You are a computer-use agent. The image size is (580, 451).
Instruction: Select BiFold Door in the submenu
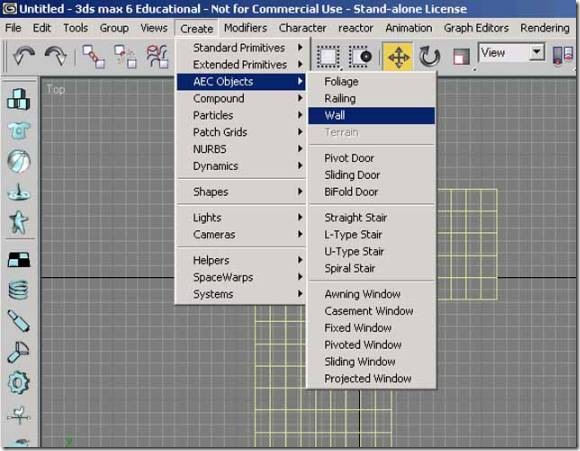click(x=372, y=192)
